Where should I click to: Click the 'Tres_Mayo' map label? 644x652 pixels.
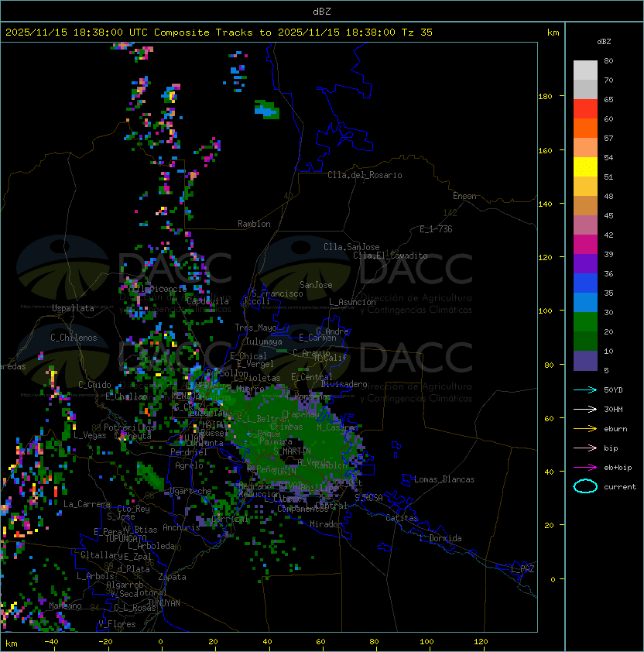[255, 328]
